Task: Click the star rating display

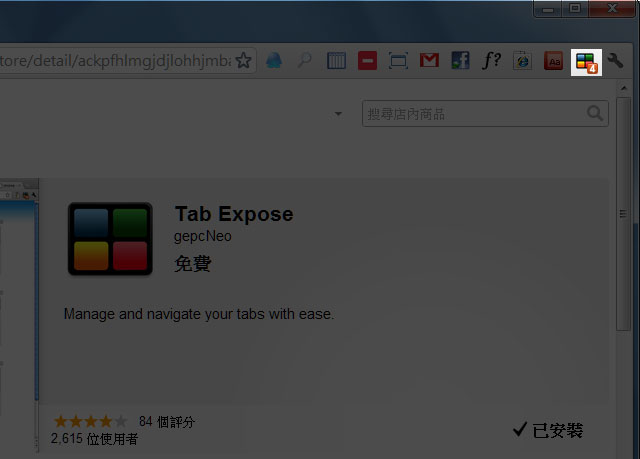Action: coord(90,421)
